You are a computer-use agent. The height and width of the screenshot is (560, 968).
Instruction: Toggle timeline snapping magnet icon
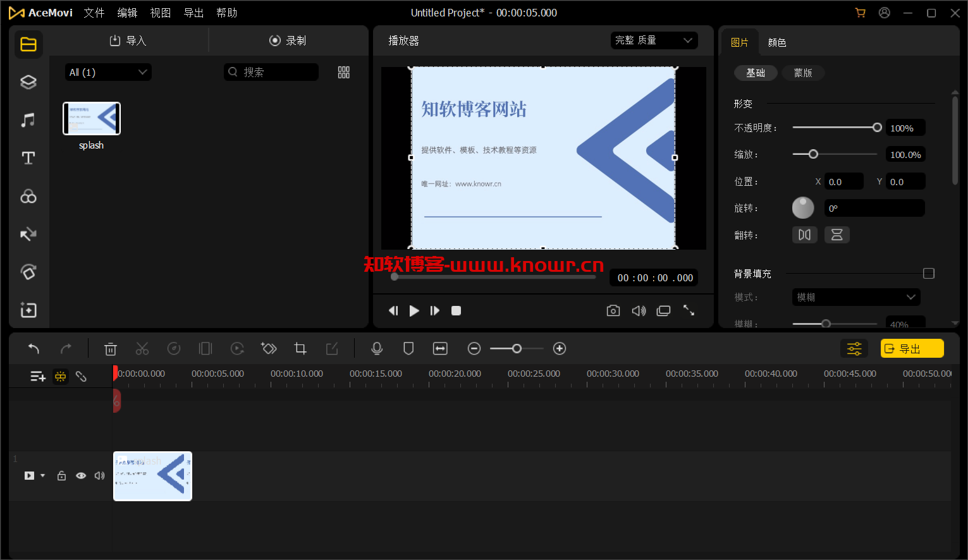[61, 376]
